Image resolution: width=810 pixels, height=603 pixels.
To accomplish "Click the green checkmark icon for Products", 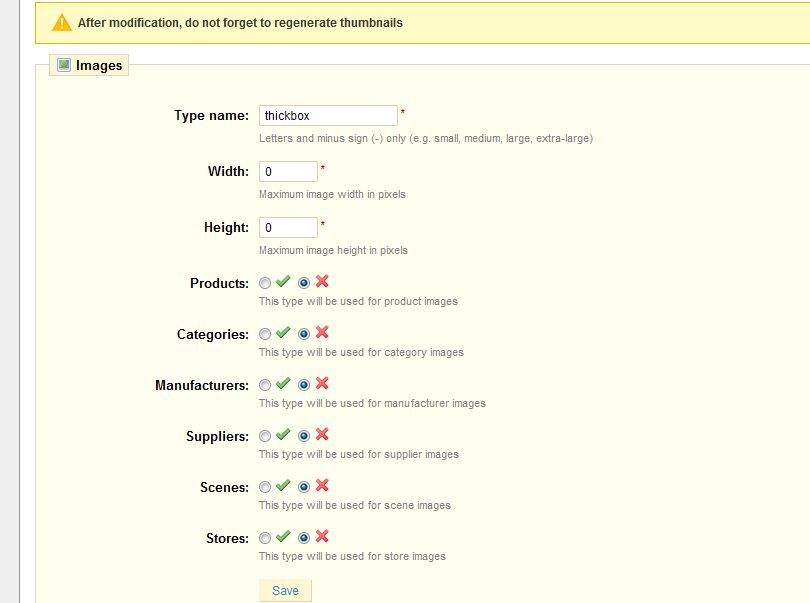I will 283,282.
